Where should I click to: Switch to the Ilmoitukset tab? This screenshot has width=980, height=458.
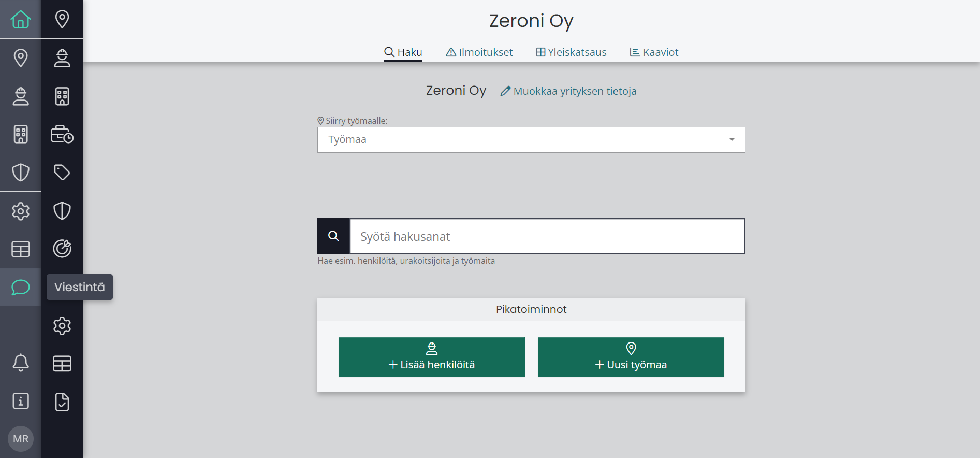coord(479,52)
